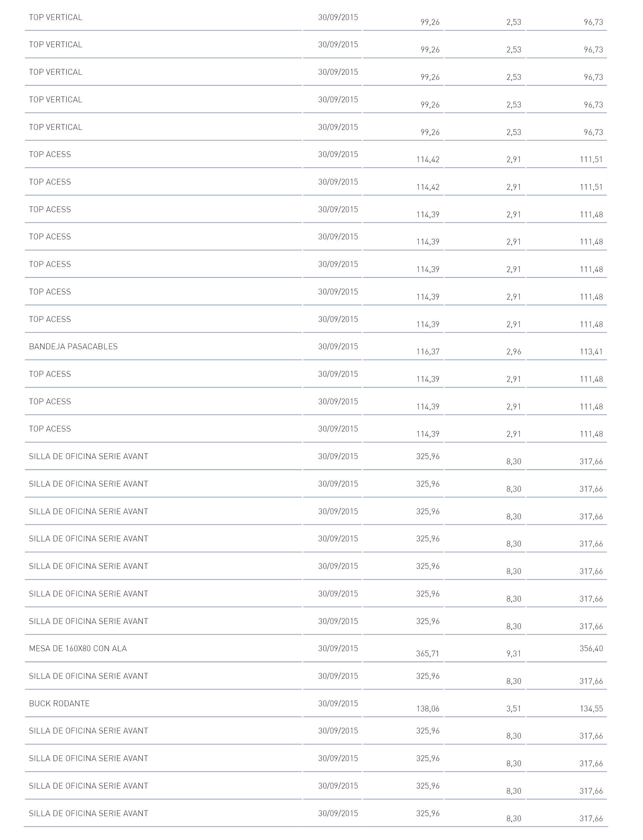Select the 365,71 cost value

pos(428,654)
